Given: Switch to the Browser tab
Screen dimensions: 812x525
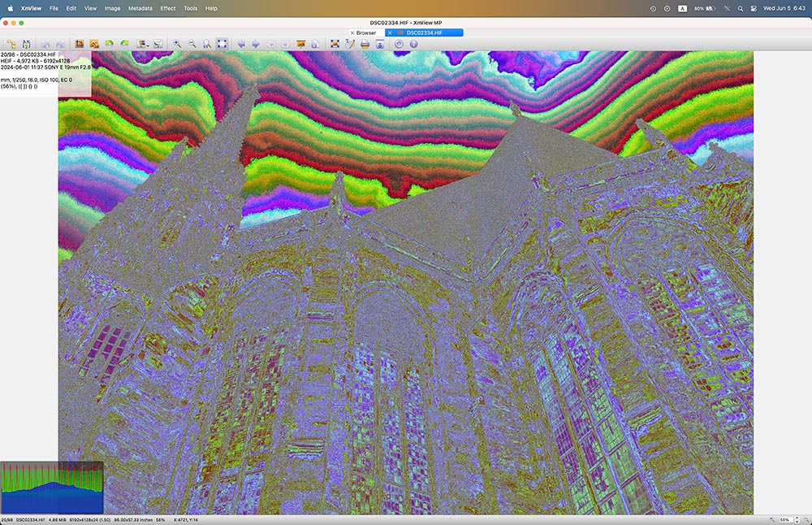Looking at the screenshot, I should (366, 33).
